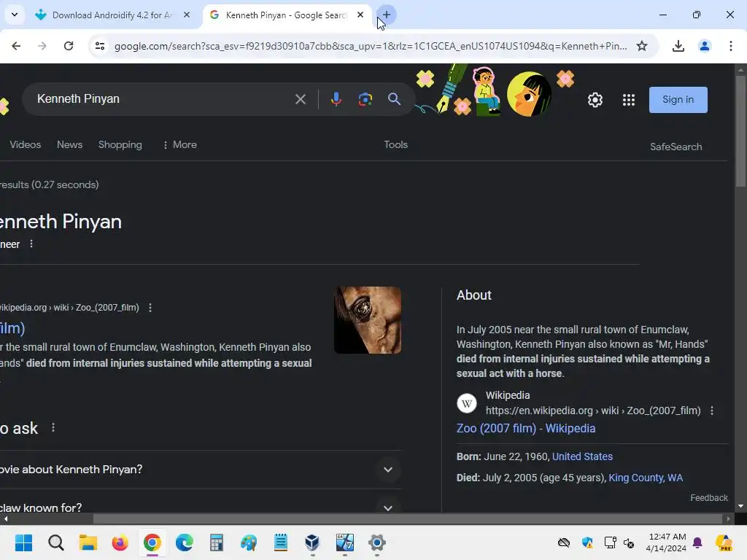Open Microsoft Edge from taskbar
Viewport: 747px width, 560px height.
(x=185, y=542)
